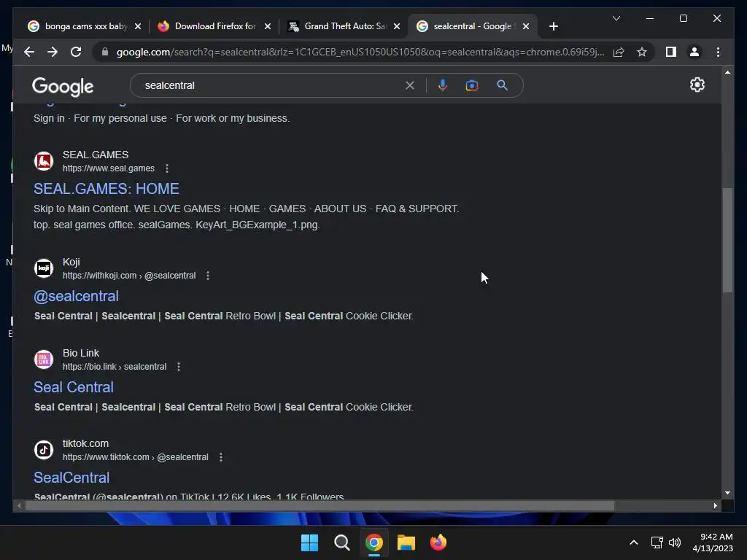Open the @sealcentral Koji link

coord(76,296)
